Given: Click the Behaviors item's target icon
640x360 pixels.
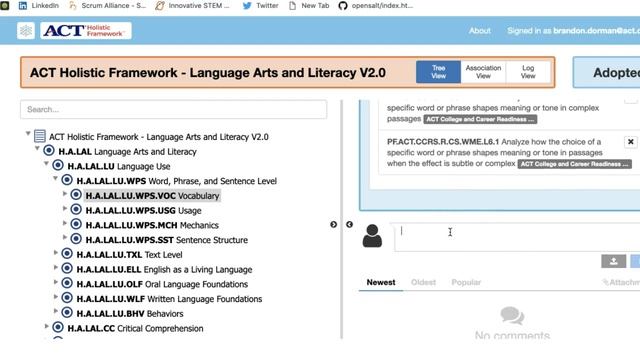Looking at the screenshot, I should 67,312.
